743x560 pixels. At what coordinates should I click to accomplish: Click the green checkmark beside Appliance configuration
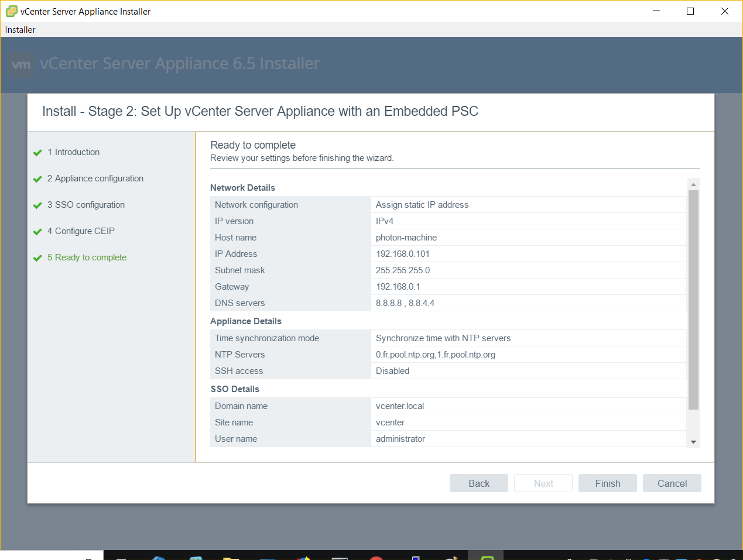tap(37, 179)
